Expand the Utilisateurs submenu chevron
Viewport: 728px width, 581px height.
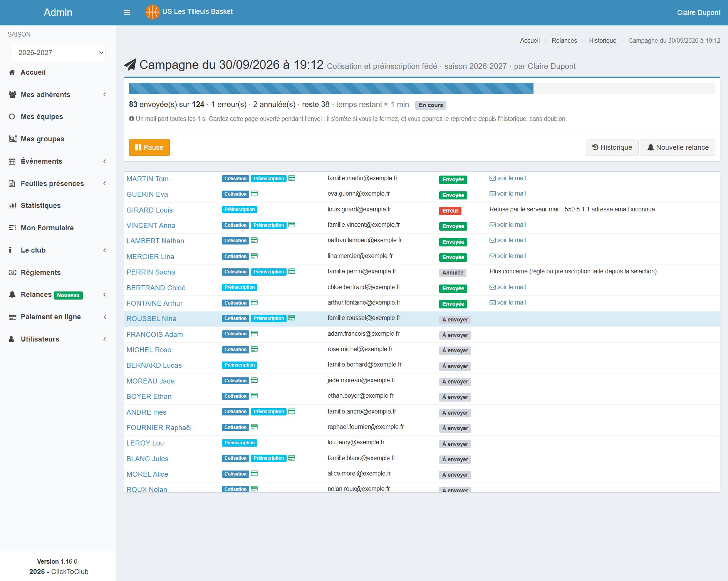click(105, 339)
